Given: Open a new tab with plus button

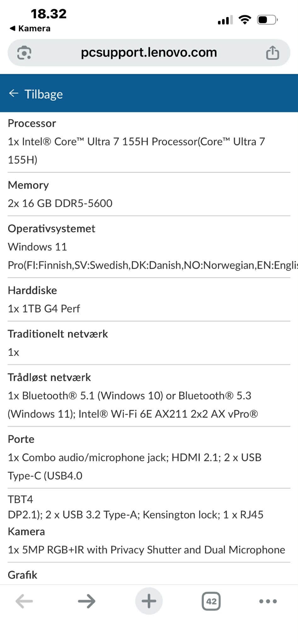Looking at the screenshot, I should point(149,601).
